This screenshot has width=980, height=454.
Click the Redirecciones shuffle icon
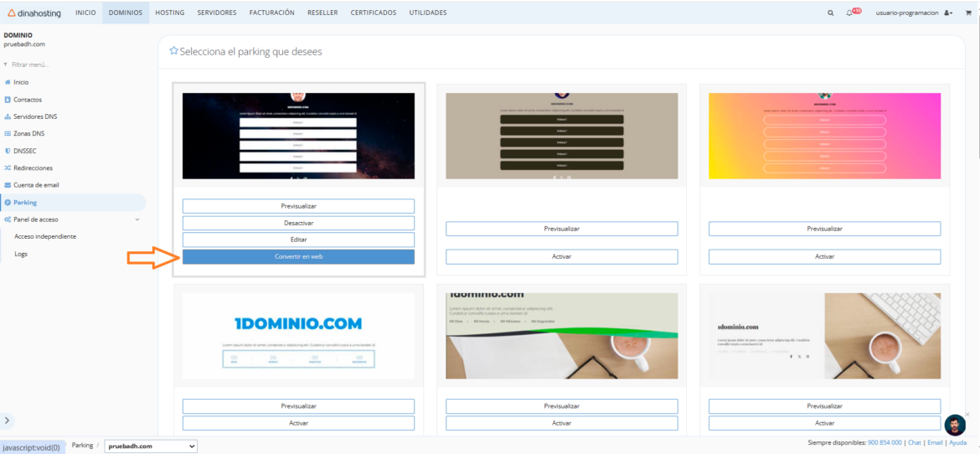8,168
